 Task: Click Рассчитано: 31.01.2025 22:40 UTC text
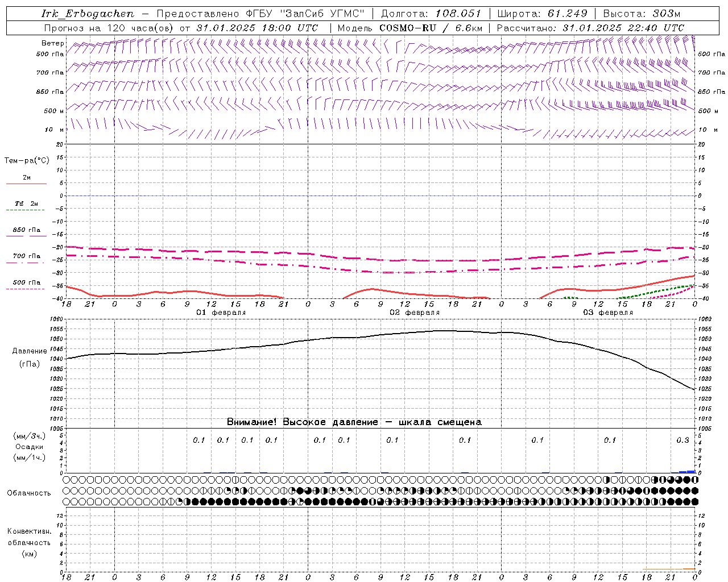click(590, 28)
